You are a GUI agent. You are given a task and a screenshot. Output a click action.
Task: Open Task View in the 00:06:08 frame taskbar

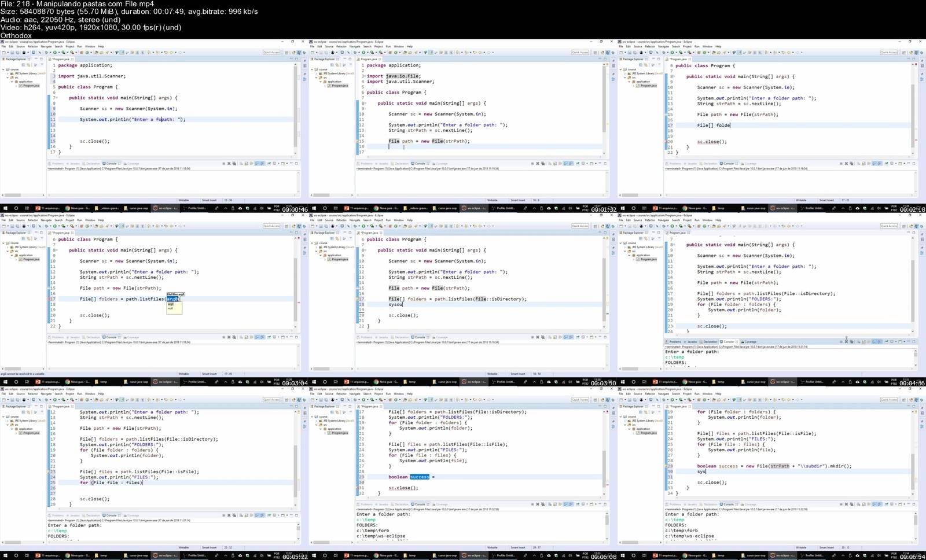coord(335,556)
